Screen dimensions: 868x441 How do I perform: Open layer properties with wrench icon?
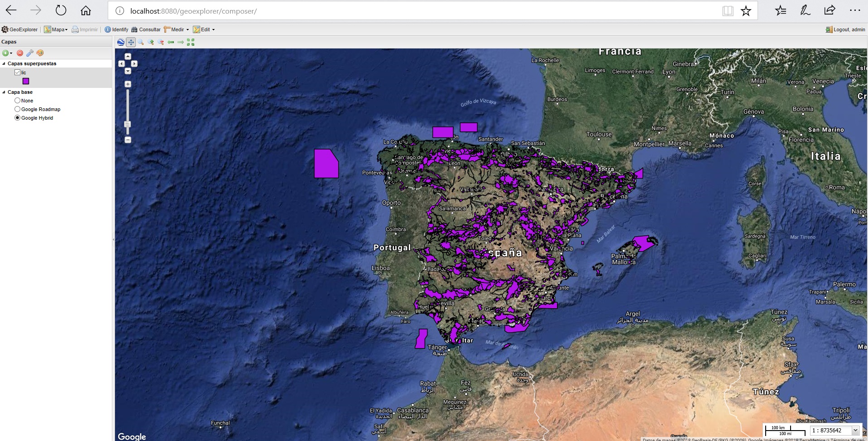[30, 53]
